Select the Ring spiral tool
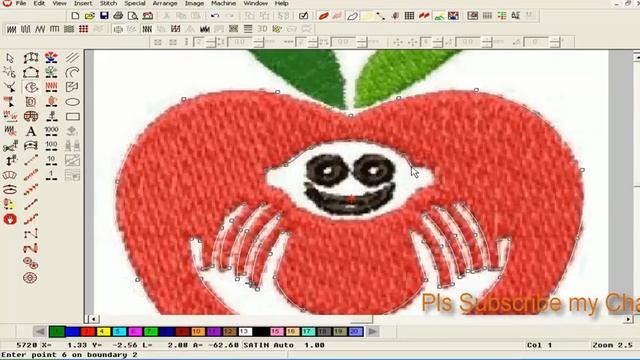 click(31, 102)
